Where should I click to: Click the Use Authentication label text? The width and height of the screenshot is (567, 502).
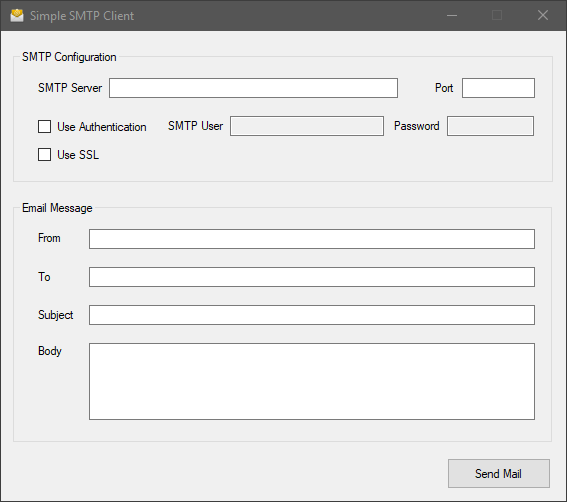coord(102,127)
